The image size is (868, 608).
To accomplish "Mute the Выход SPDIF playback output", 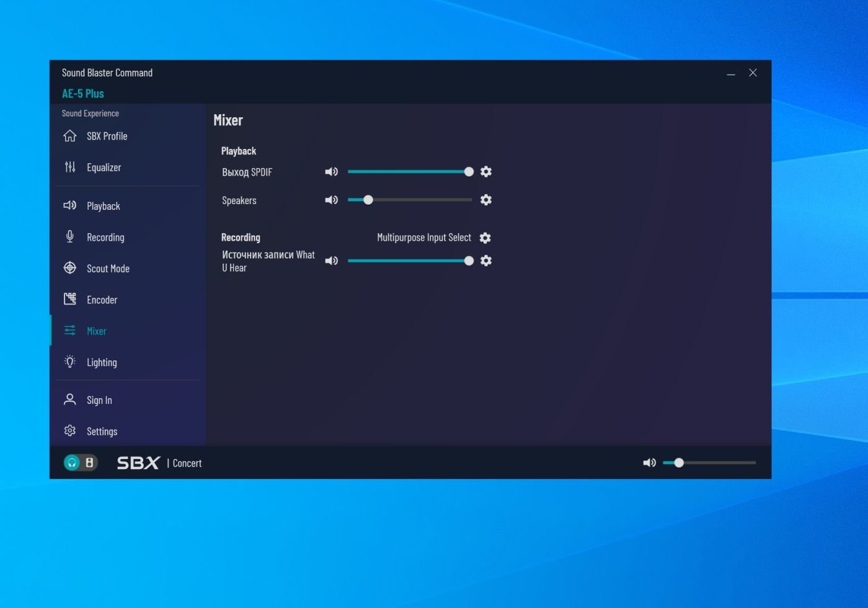I will [332, 172].
